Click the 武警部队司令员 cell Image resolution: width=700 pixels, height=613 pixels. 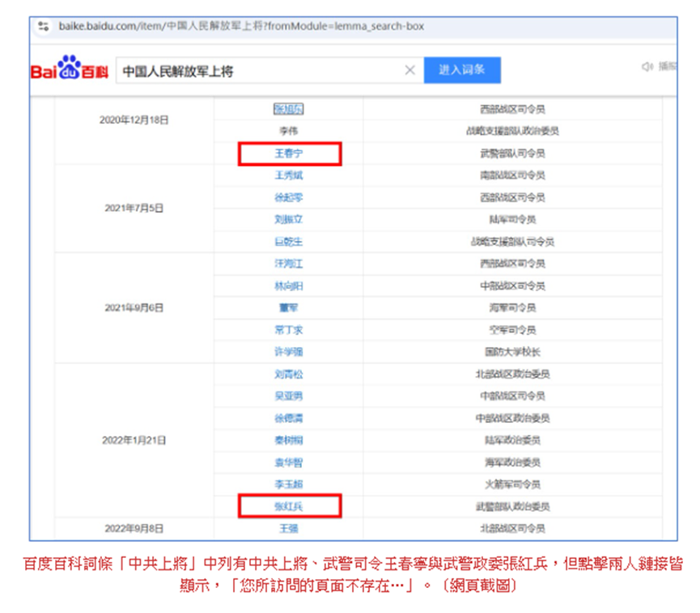512,154
